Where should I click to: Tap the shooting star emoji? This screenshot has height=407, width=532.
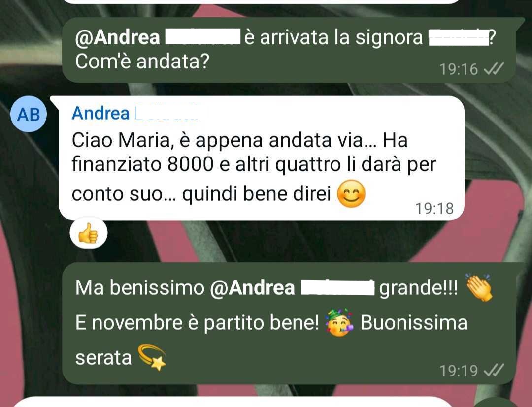coord(152,357)
